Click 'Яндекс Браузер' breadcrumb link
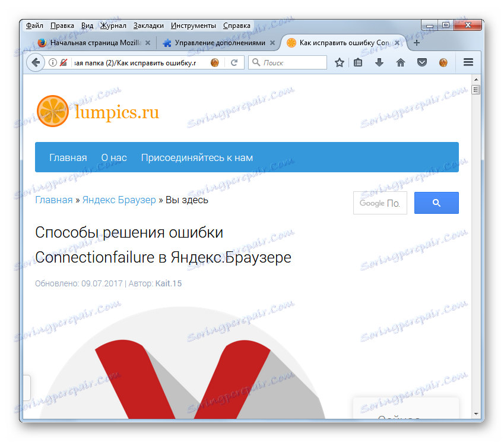Viewport: 504px width, 442px height. [x=119, y=200]
